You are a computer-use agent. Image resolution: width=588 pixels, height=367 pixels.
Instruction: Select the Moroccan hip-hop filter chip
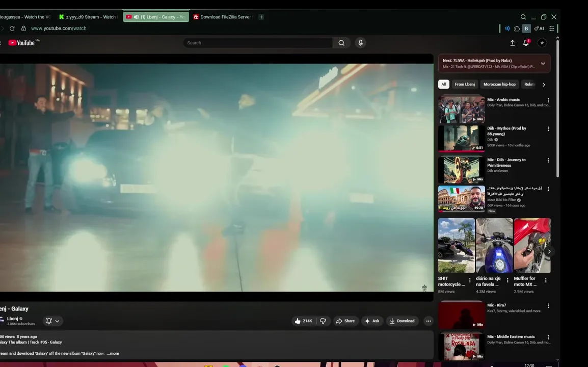point(499,85)
